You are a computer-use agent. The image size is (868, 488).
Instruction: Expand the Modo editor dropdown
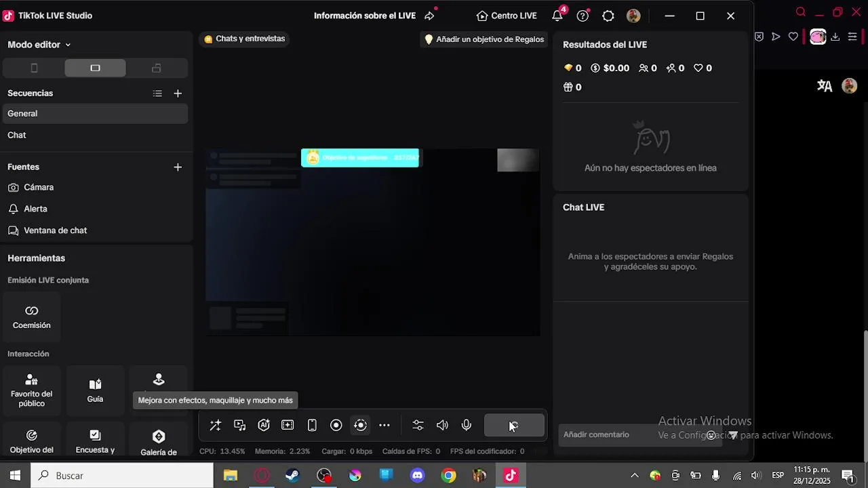coord(39,45)
